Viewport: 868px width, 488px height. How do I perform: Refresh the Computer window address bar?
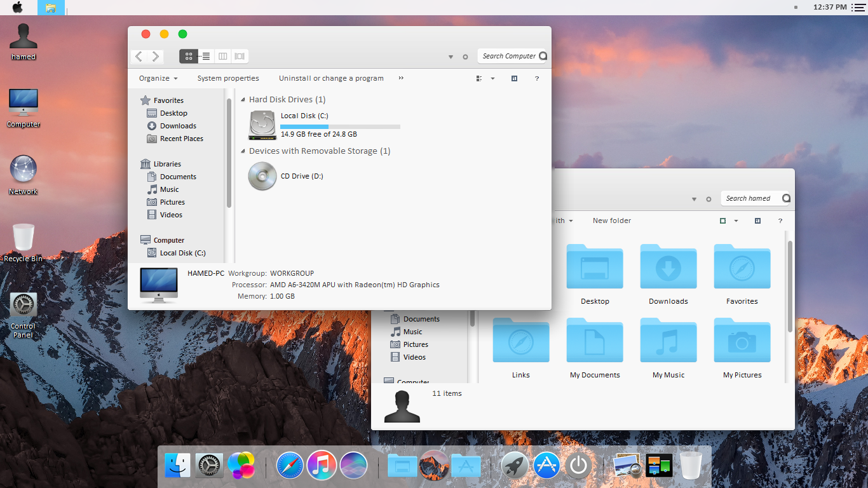pyautogui.click(x=465, y=57)
